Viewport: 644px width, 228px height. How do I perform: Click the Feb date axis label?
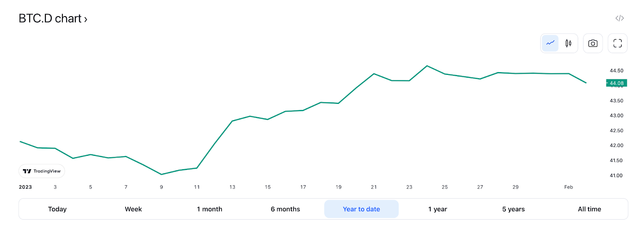[568, 187]
